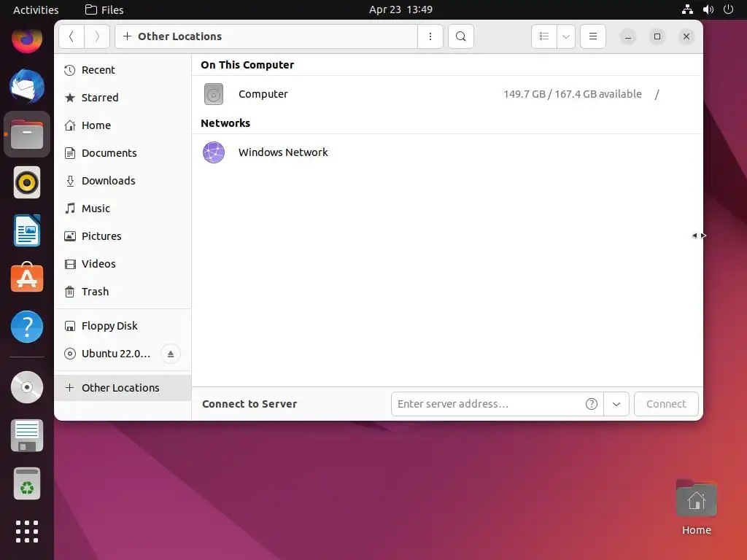
Task: Open Floppy Disk in the sidebar
Action: pyautogui.click(x=123, y=326)
